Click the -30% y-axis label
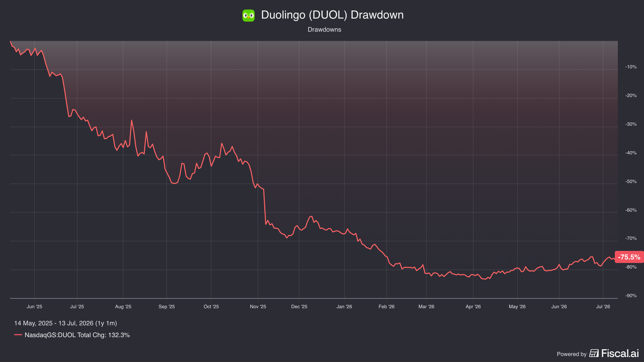 tap(631, 124)
